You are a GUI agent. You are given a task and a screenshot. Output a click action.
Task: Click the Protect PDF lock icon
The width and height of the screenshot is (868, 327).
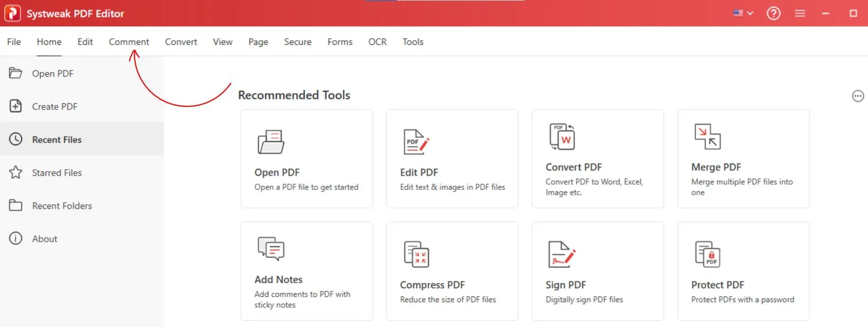(x=707, y=255)
